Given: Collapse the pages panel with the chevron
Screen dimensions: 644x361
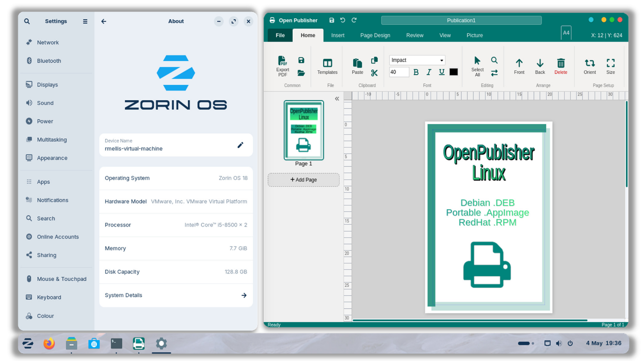Looking at the screenshot, I should 337,99.
